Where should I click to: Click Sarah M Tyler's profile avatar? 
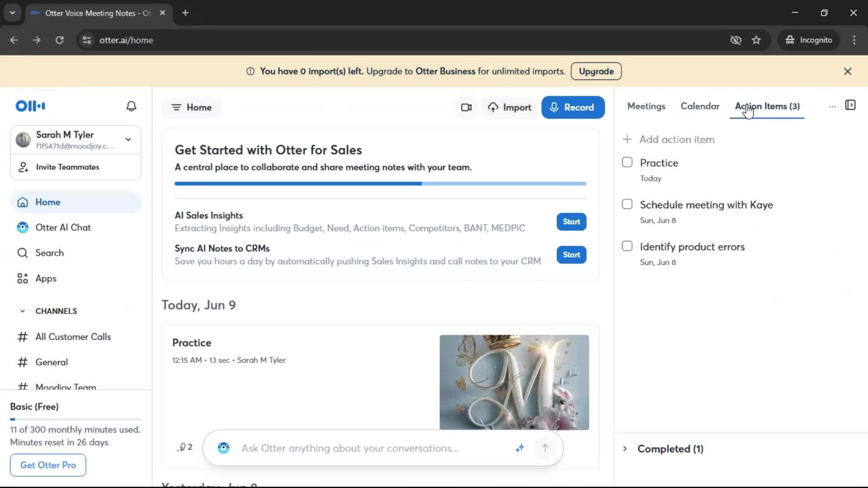point(23,140)
